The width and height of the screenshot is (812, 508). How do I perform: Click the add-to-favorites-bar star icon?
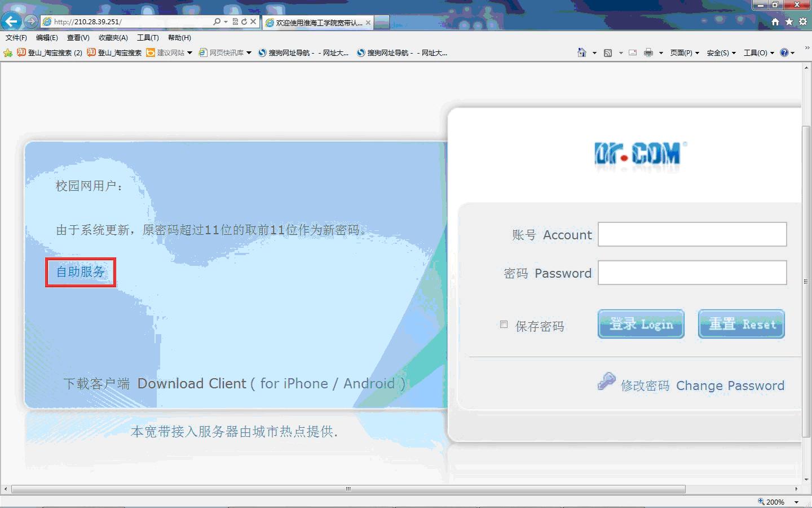click(8, 52)
